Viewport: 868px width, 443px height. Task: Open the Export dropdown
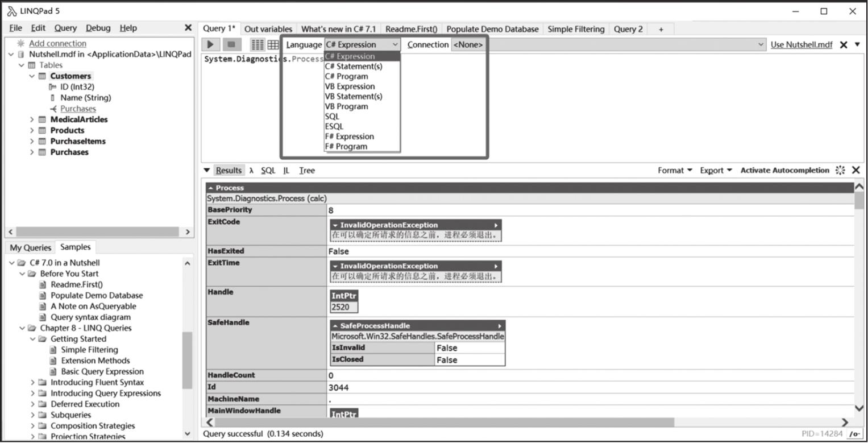716,170
